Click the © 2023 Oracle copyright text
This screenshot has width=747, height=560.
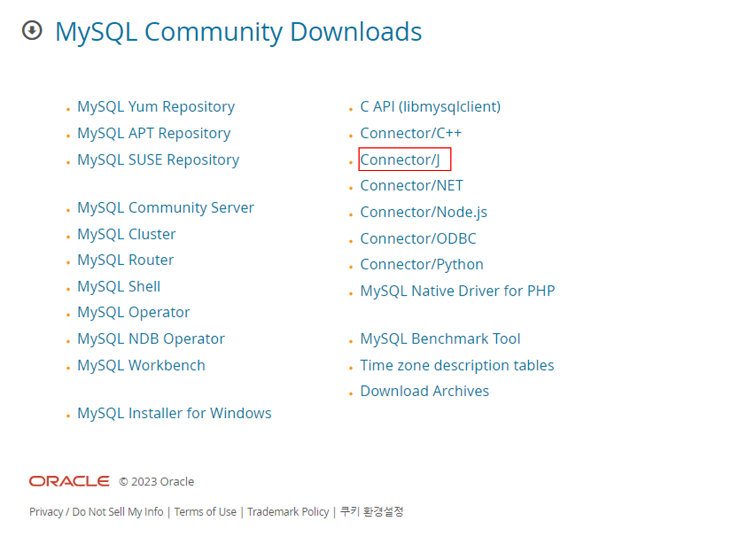click(157, 482)
